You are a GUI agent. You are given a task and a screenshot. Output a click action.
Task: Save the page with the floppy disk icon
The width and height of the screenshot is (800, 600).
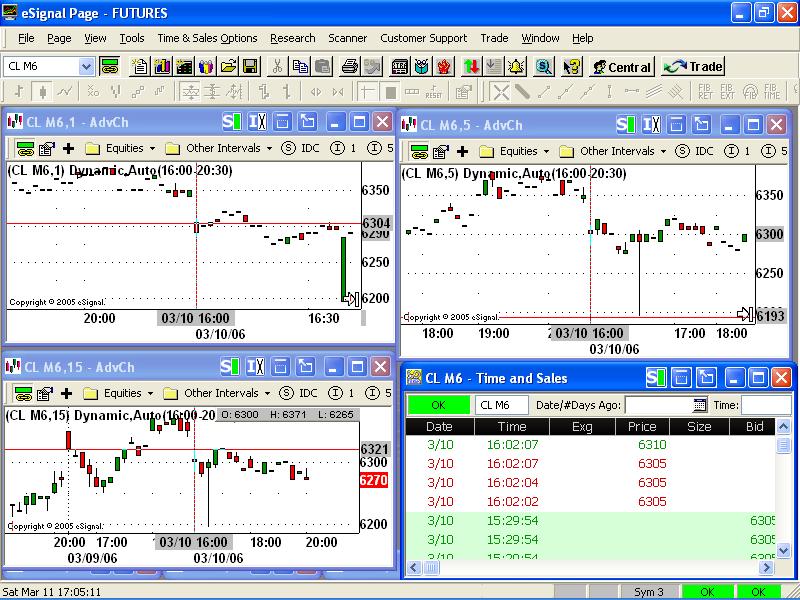250,66
